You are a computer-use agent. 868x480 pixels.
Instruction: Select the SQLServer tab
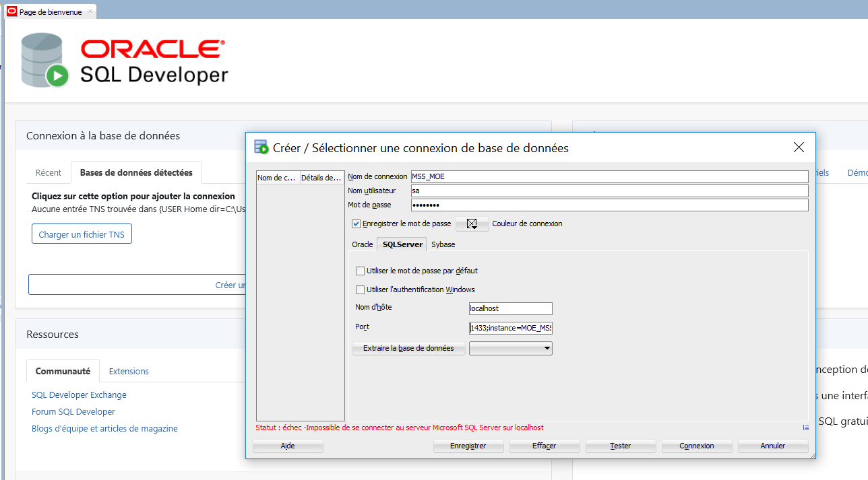(402, 244)
